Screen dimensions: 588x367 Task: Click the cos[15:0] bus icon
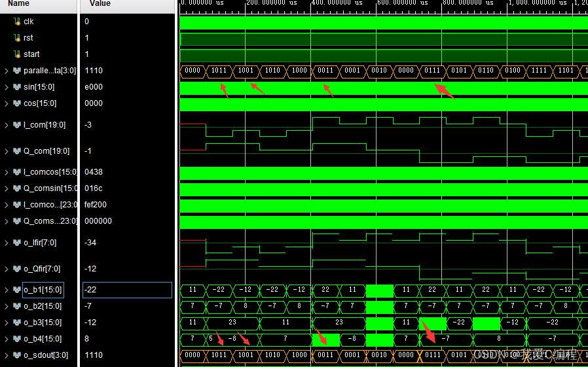click(17, 103)
